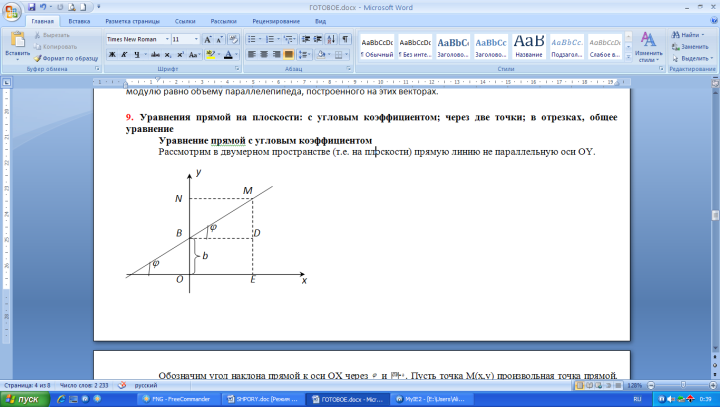Viewport: 720px width, 407px height.
Task: Open Ссылки (References) tab
Action: click(185, 21)
